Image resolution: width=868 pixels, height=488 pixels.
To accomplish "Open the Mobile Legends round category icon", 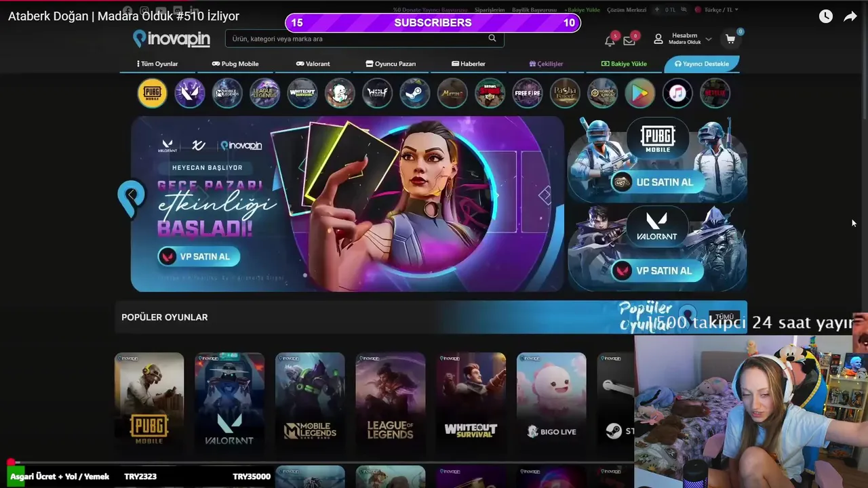I will [227, 94].
